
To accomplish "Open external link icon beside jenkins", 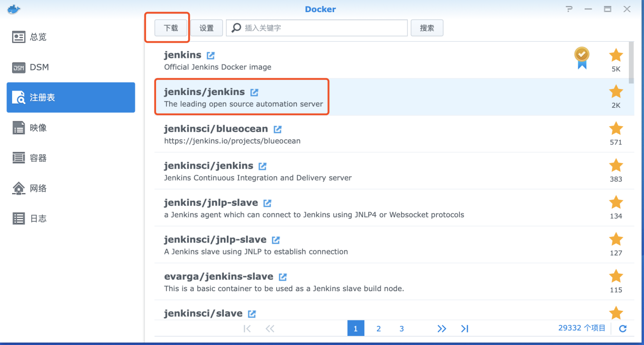I will click(x=211, y=55).
